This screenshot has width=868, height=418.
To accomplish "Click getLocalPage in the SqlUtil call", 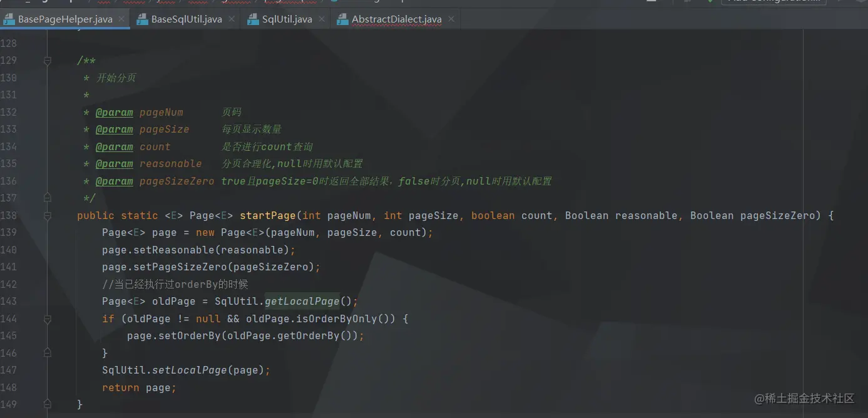I will tap(302, 302).
